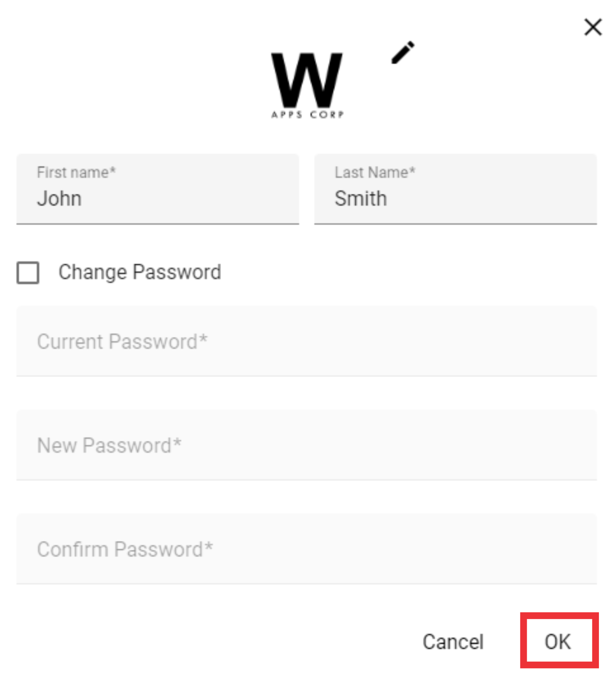Place cursor on the text John

[59, 199]
